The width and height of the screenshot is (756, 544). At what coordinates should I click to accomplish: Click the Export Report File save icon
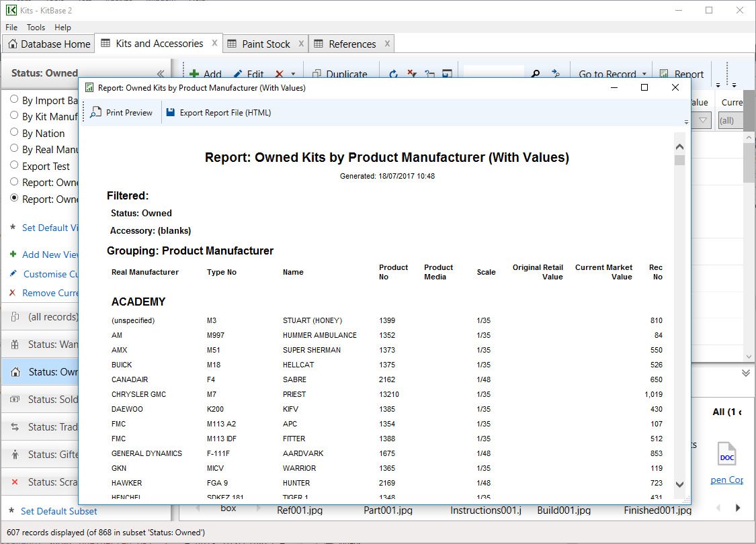[171, 113]
